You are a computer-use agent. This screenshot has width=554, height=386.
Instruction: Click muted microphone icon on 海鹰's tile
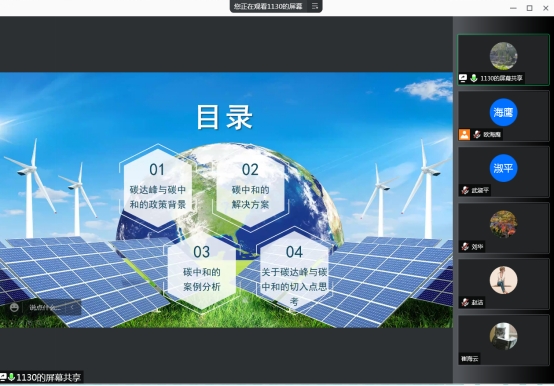477,134
